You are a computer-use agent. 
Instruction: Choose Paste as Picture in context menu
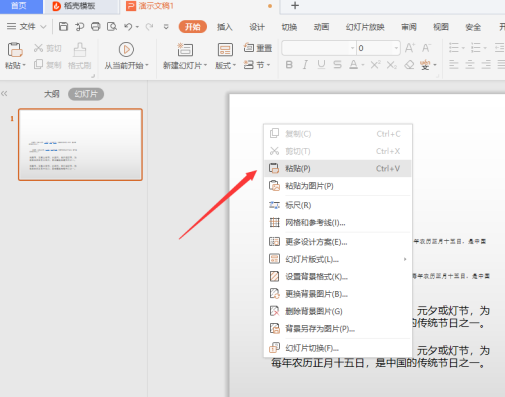coord(337,186)
